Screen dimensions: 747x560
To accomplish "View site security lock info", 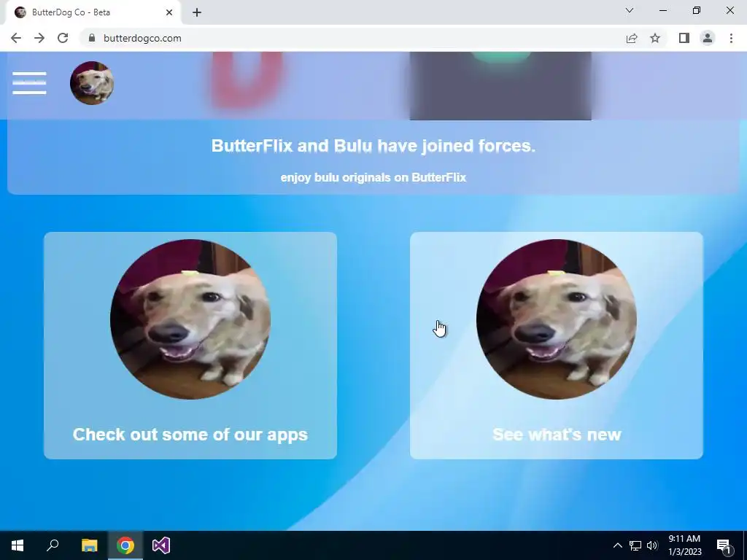I will (92, 38).
